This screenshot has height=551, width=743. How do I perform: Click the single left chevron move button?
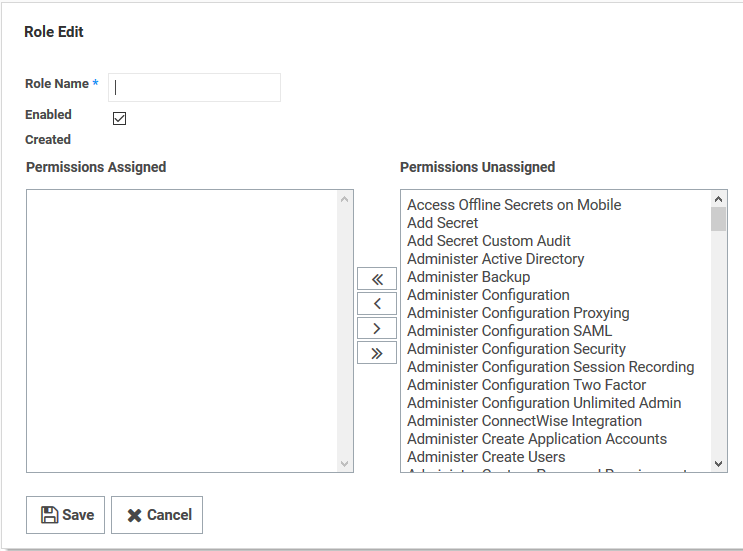point(377,304)
